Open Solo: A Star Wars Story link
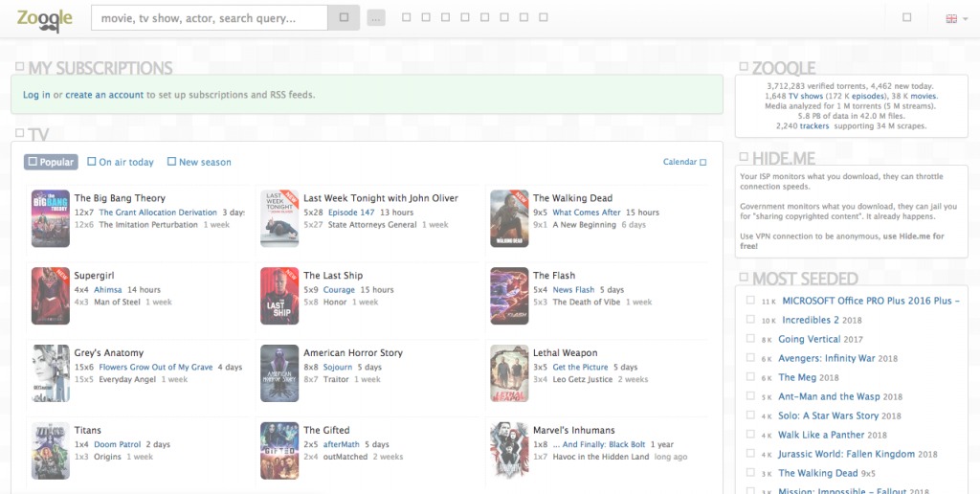980x494 pixels. point(828,416)
